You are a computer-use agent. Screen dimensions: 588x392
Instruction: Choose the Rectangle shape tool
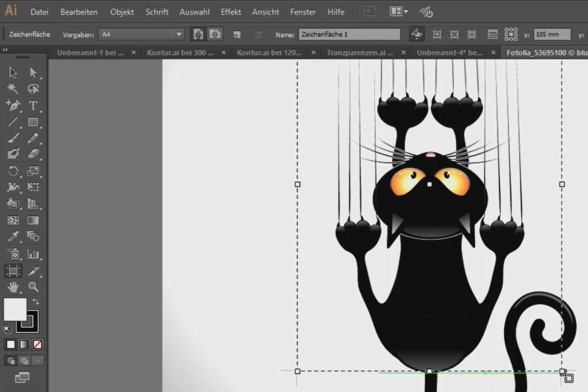coord(33,122)
